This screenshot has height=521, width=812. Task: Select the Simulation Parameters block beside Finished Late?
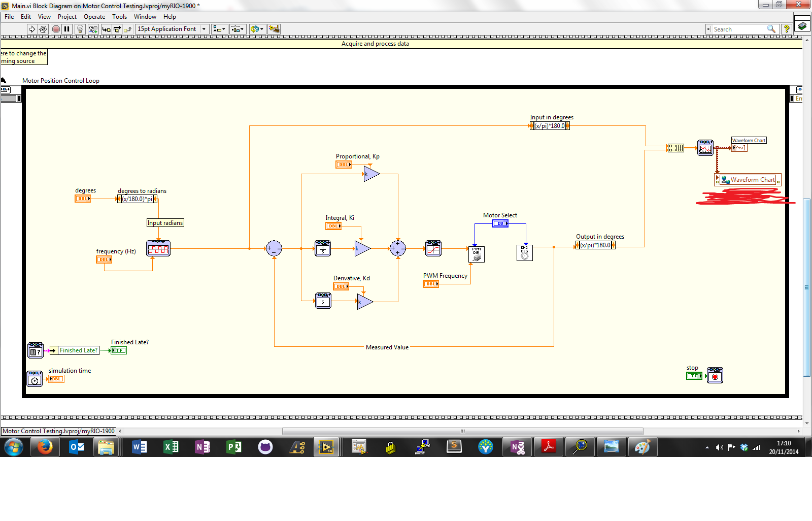point(36,350)
